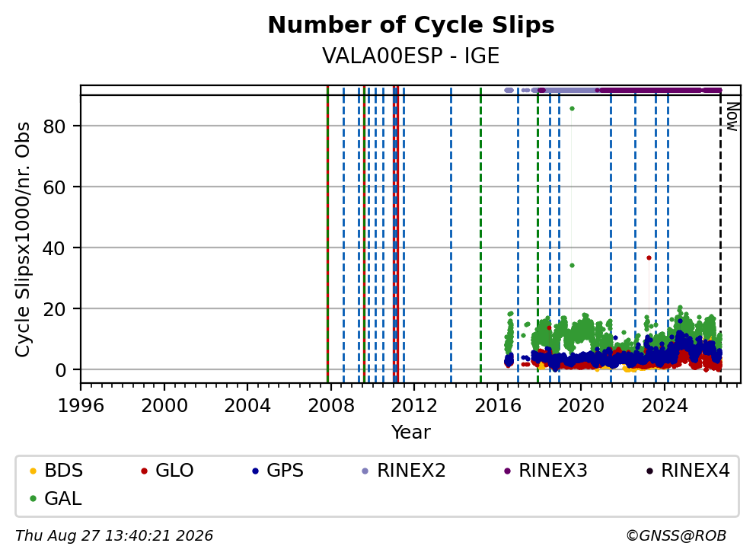This screenshot has height=559, width=756.
Task: Click the GAL green legend marker
Action: tap(33, 499)
